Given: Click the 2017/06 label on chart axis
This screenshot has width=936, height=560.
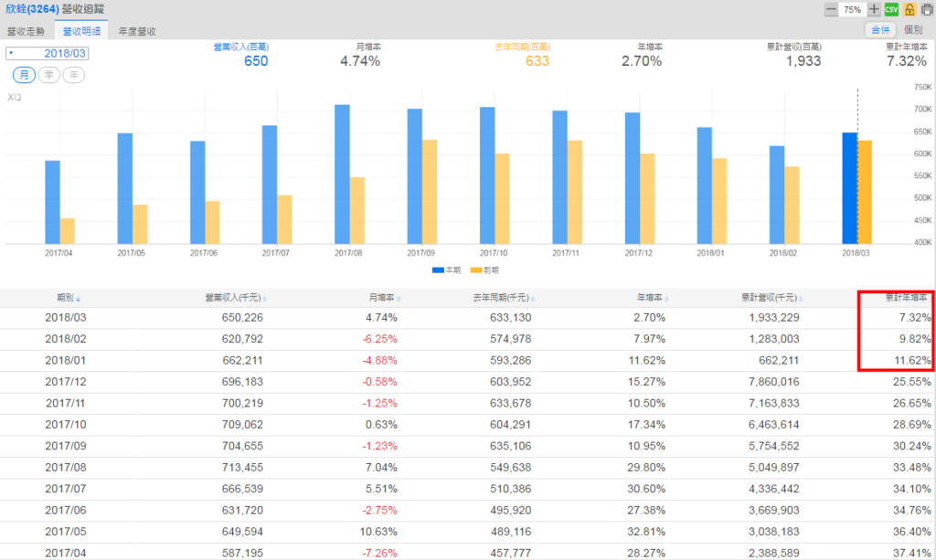Looking at the screenshot, I should point(204,253).
